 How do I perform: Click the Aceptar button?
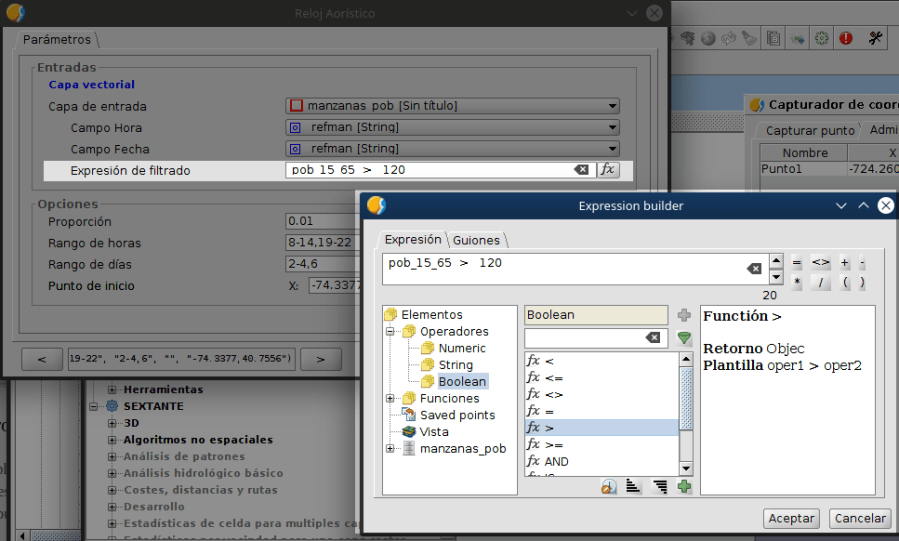pyautogui.click(x=791, y=518)
